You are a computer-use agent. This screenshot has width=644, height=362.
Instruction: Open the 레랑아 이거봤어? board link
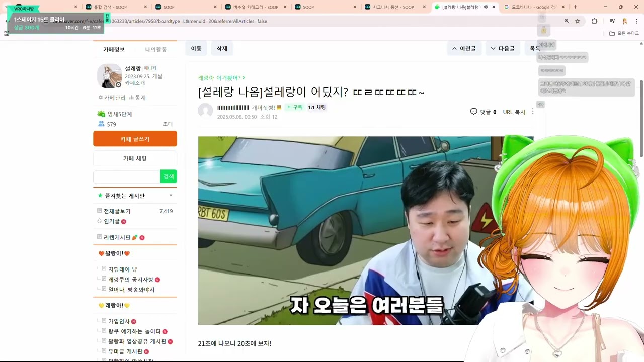click(221, 78)
